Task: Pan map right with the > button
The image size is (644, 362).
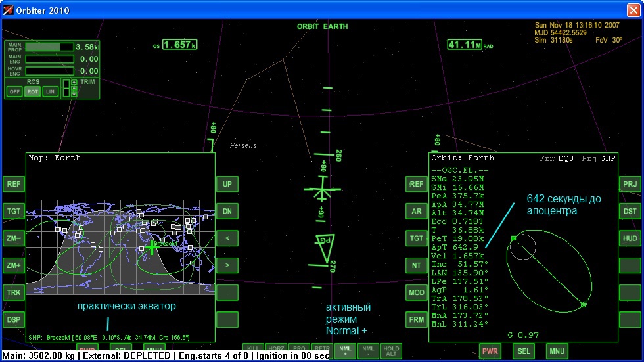Action: coord(227,265)
